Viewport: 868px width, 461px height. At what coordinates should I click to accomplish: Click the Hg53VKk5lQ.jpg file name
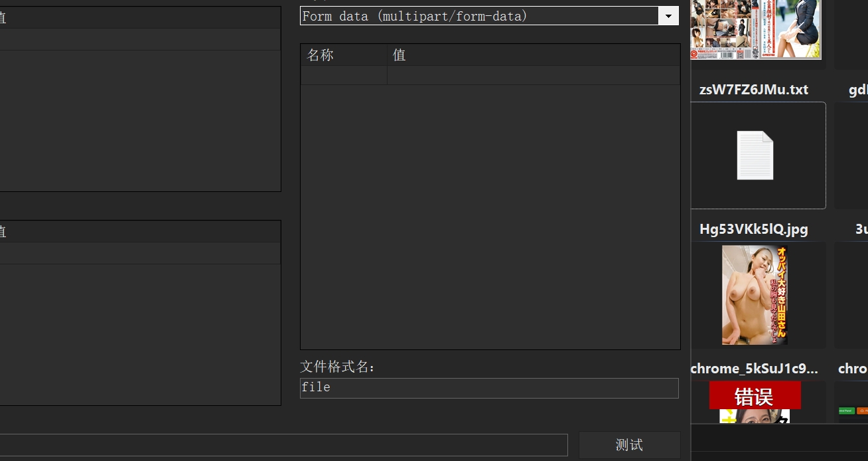click(x=754, y=229)
